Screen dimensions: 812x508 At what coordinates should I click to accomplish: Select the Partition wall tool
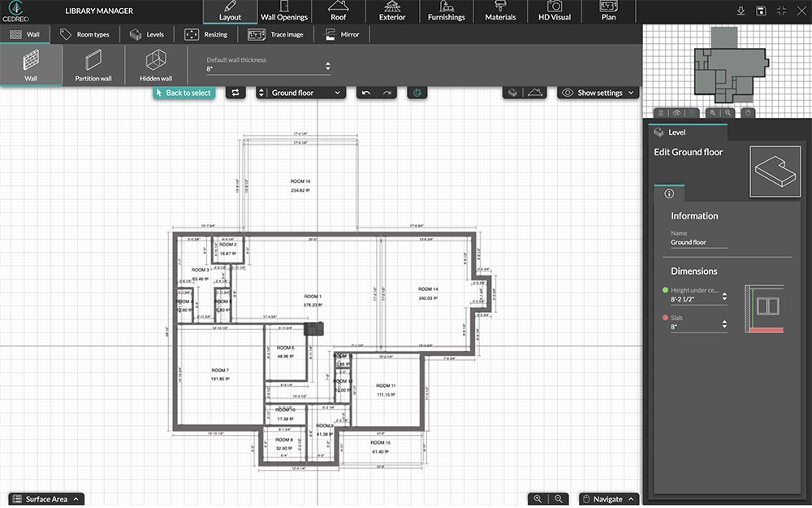click(x=92, y=65)
